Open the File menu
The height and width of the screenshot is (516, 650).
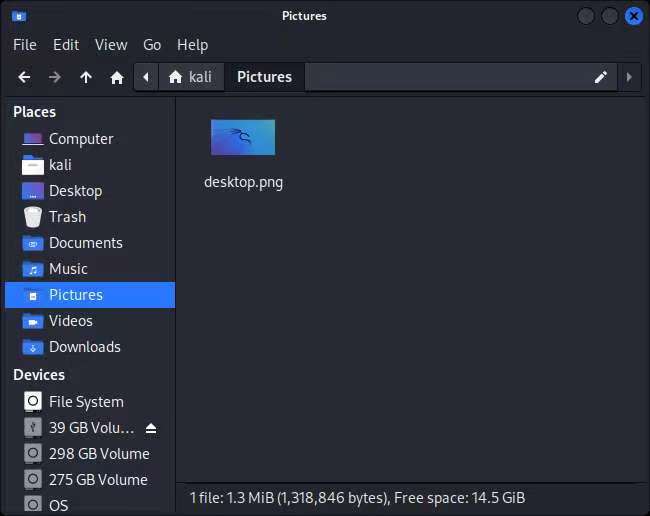point(25,45)
